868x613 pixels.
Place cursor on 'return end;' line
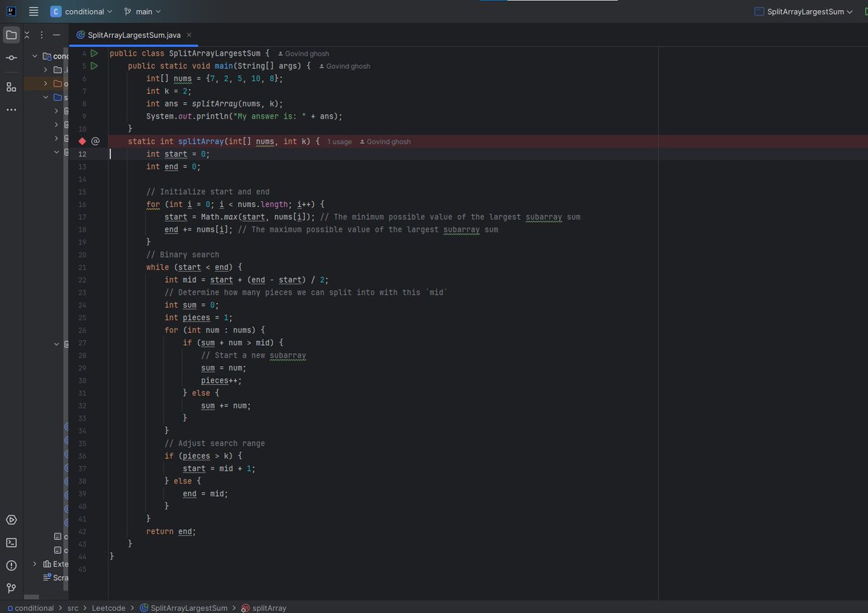[x=171, y=531]
